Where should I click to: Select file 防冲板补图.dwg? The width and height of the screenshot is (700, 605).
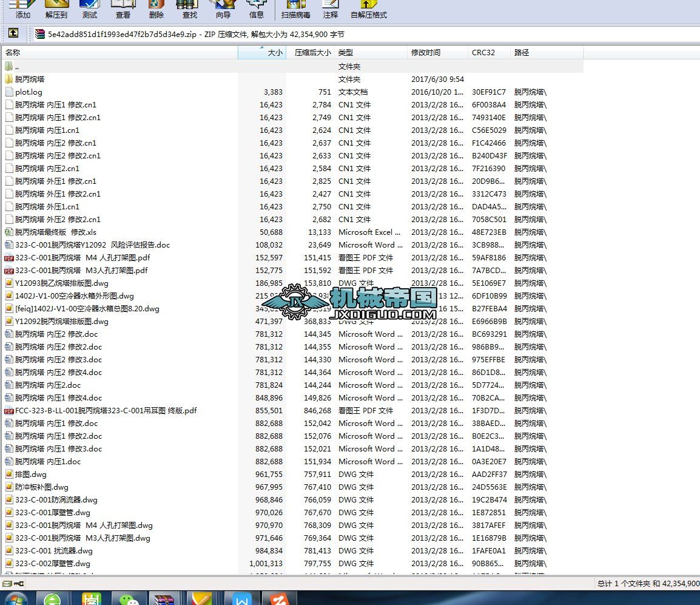click(x=42, y=487)
